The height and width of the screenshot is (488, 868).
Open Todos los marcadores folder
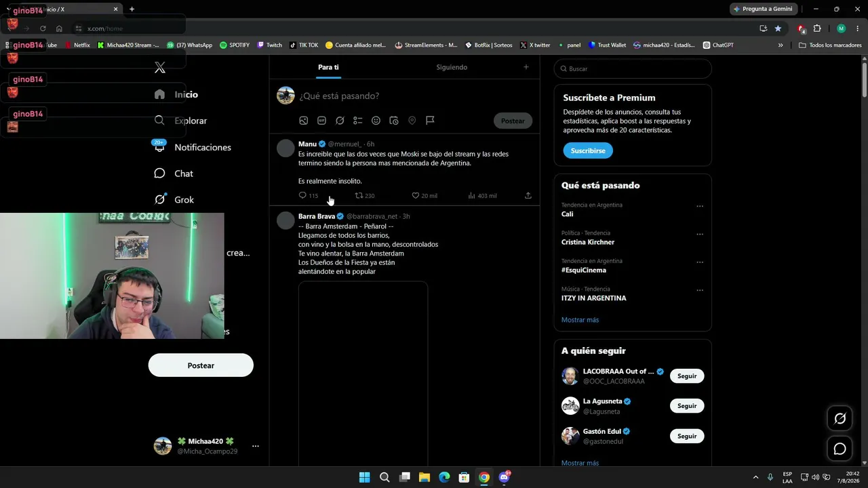(x=830, y=45)
